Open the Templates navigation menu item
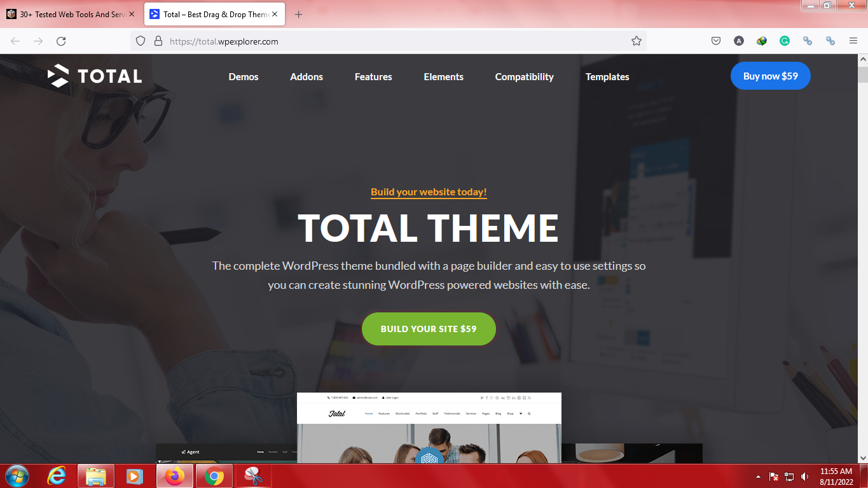This screenshot has width=868, height=488. [x=607, y=77]
